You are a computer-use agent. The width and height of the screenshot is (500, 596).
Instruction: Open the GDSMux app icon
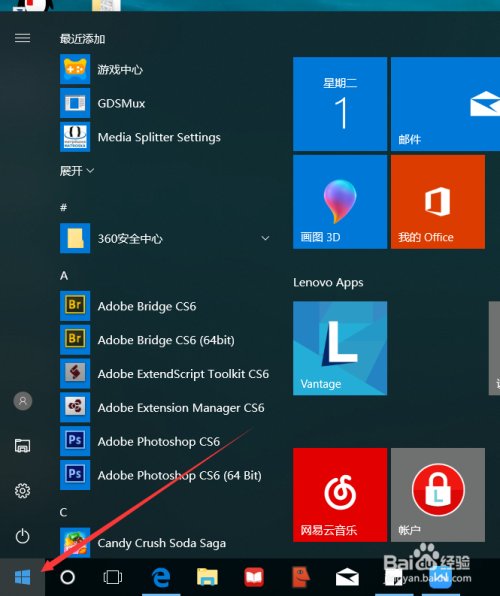75,103
